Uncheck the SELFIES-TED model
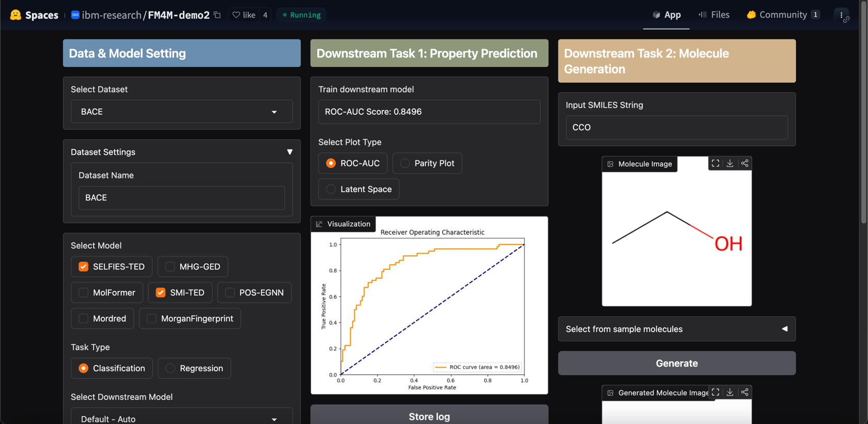This screenshot has width=868, height=424. pyautogui.click(x=84, y=267)
